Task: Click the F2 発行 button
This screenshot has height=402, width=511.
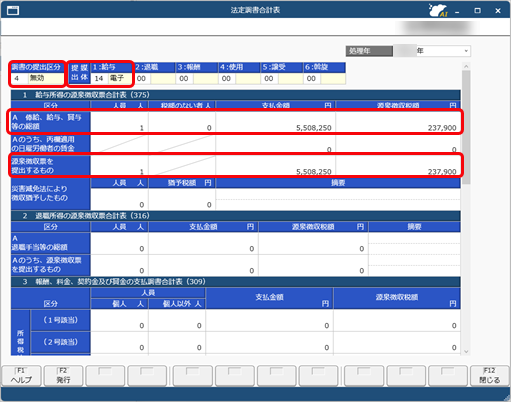Action: 63,376
